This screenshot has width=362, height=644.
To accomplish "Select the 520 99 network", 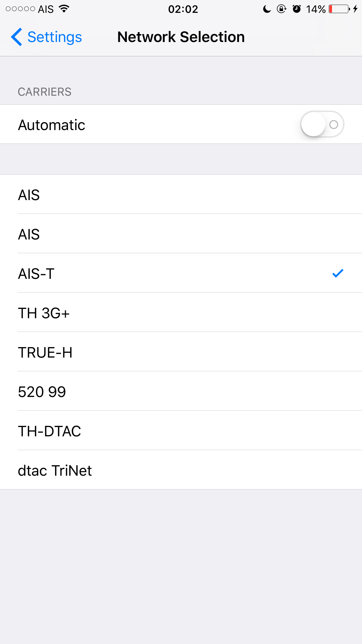I will click(x=181, y=391).
